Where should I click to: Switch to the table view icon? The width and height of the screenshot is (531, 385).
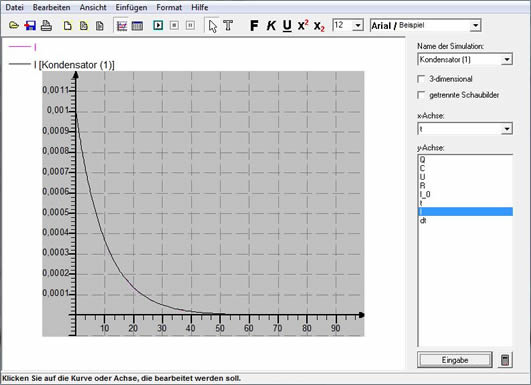coord(137,25)
